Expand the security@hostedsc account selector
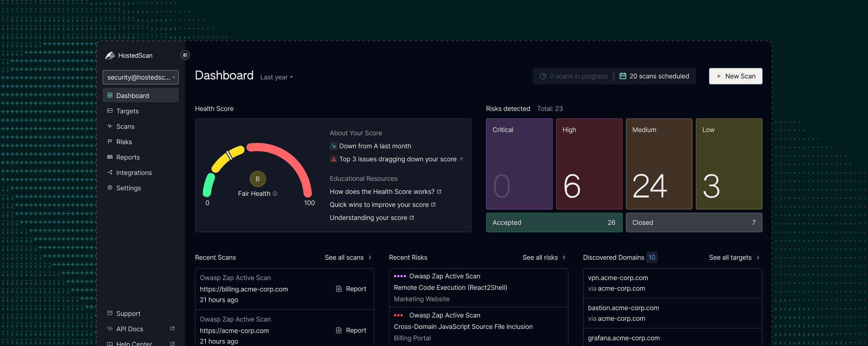868x346 pixels. click(x=140, y=77)
